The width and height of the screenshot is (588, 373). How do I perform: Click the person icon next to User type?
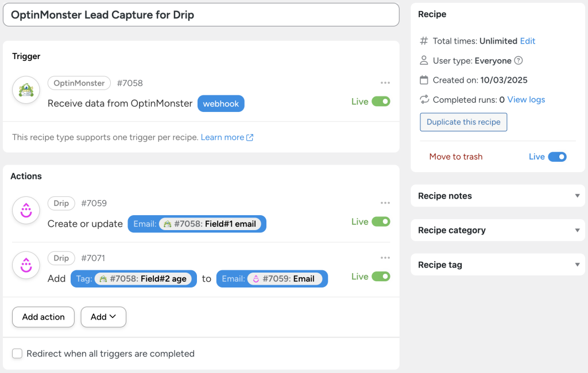[424, 60]
